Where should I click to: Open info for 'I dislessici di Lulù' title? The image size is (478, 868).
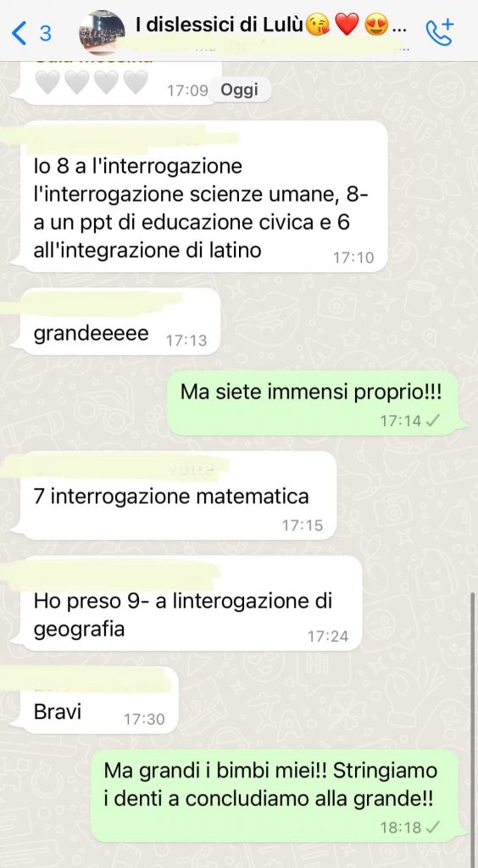point(219,25)
